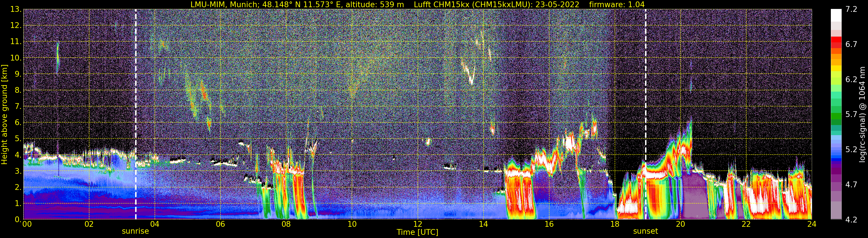The width and height of the screenshot is (868, 238).
Task: Click colorbar tick label 5.2
Action: coord(851,150)
